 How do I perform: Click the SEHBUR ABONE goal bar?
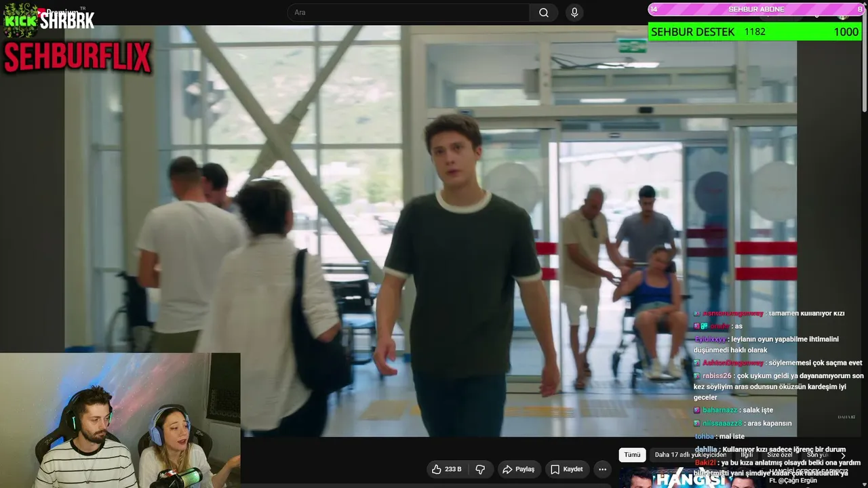tap(756, 9)
